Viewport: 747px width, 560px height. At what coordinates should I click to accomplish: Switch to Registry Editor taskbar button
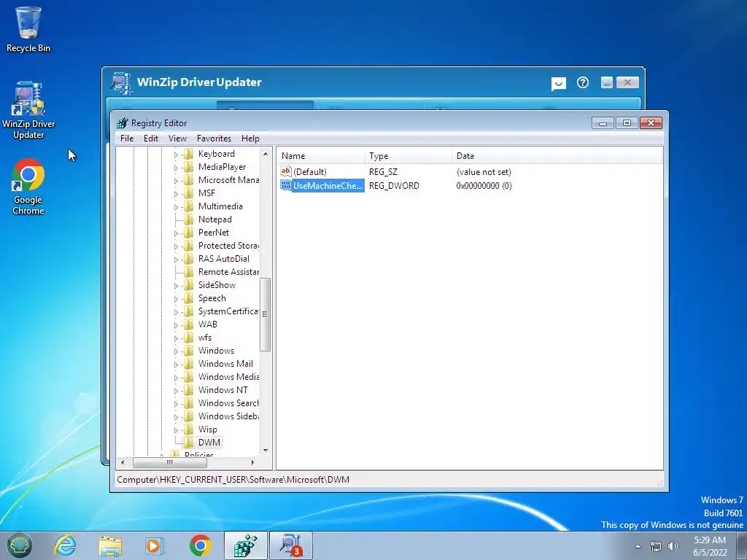(246, 545)
